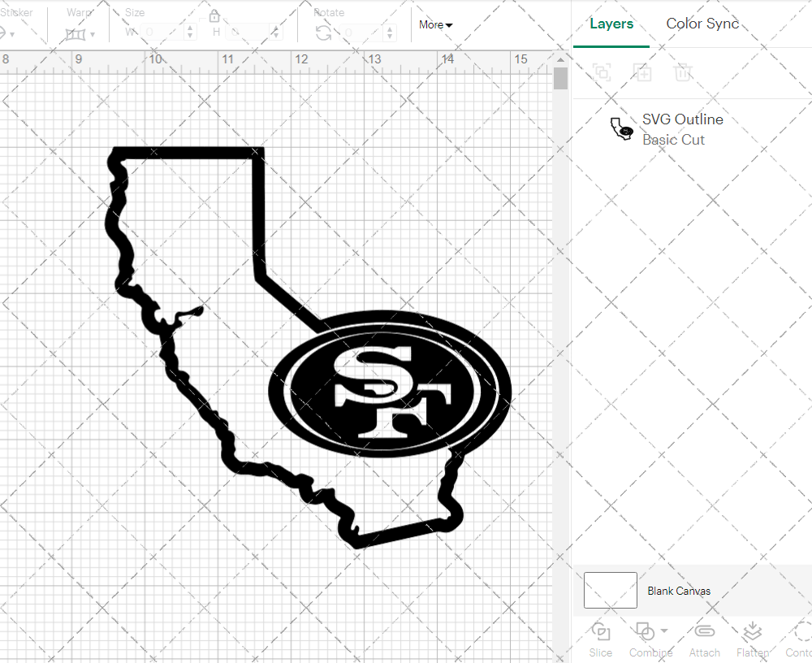The image size is (812, 663).
Task: Expand the Warp dropdown arrow
Action: (x=93, y=35)
